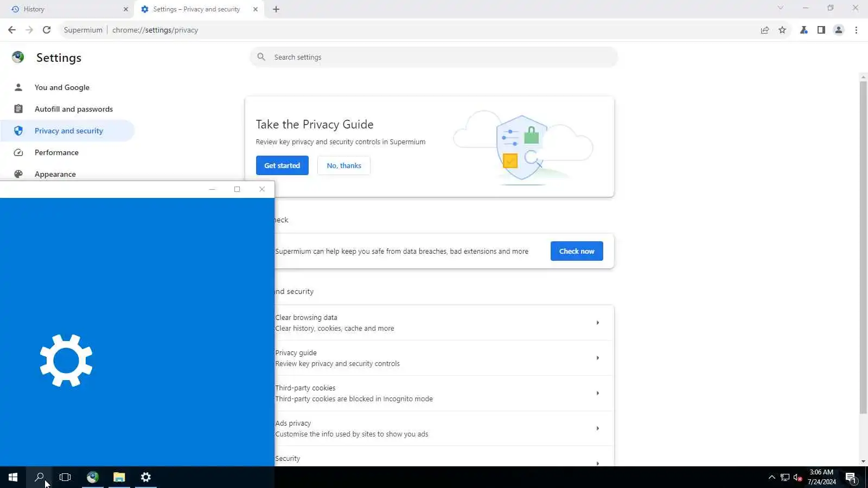
Task: Maximize the Windows Settings splash window
Action: tap(237, 189)
